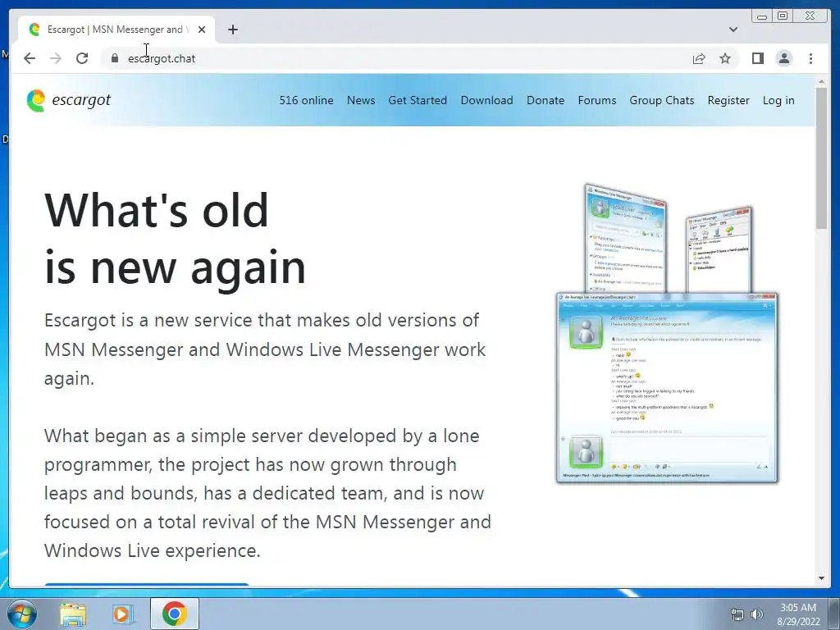Image resolution: width=840 pixels, height=630 pixels.
Task: Open the News menu item
Action: click(x=361, y=100)
